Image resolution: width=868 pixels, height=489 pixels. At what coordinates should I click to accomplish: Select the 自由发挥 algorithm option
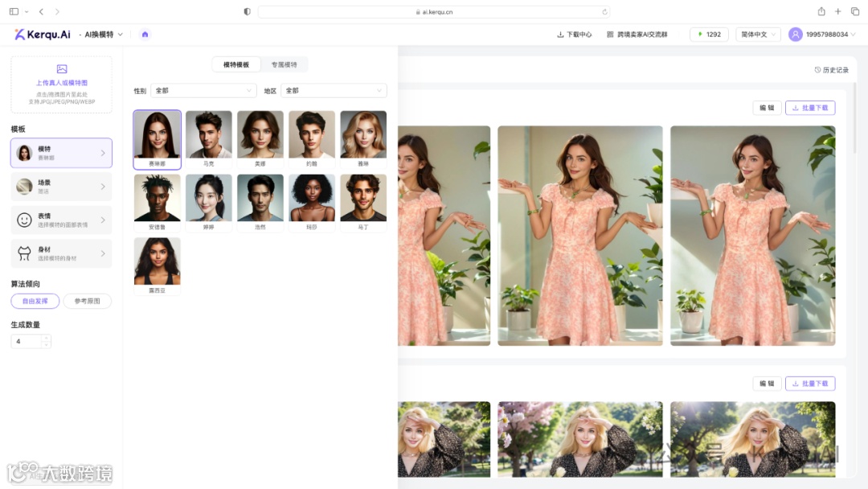tap(35, 301)
